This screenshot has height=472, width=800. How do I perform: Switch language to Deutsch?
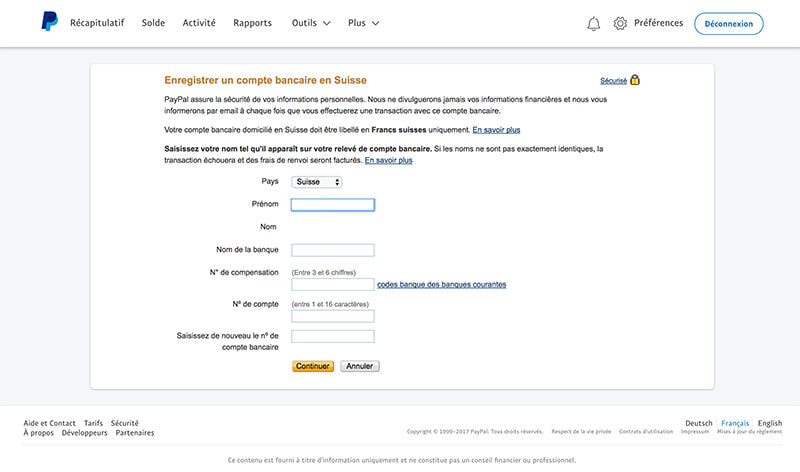[697, 423]
